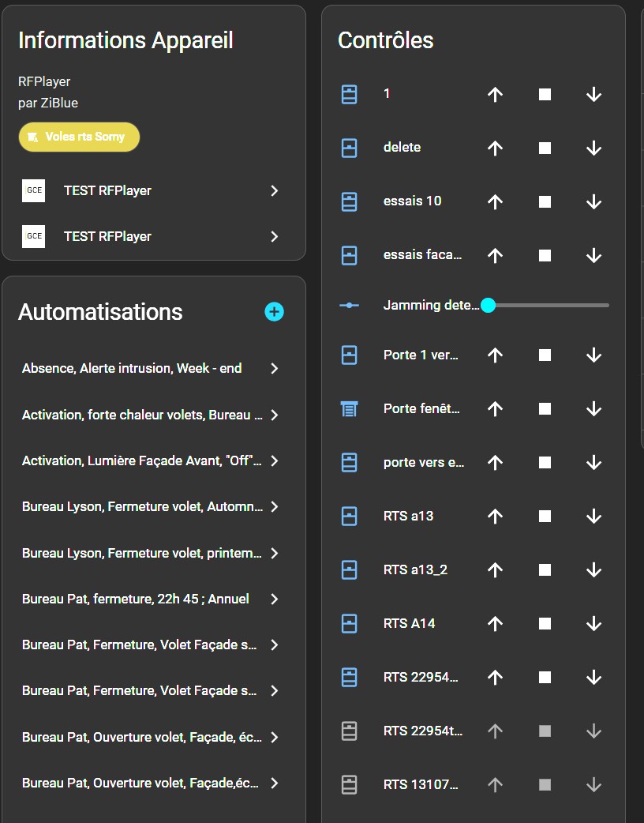Open the Porte 1 entity details
644x823 pixels.
(x=421, y=355)
